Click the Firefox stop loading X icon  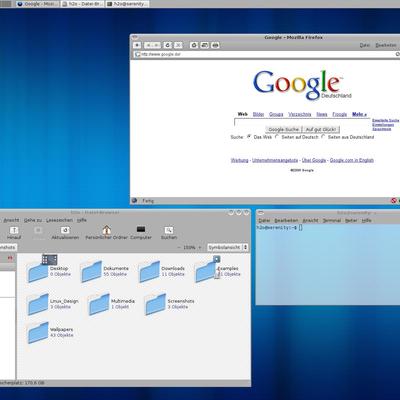pyautogui.click(x=178, y=45)
